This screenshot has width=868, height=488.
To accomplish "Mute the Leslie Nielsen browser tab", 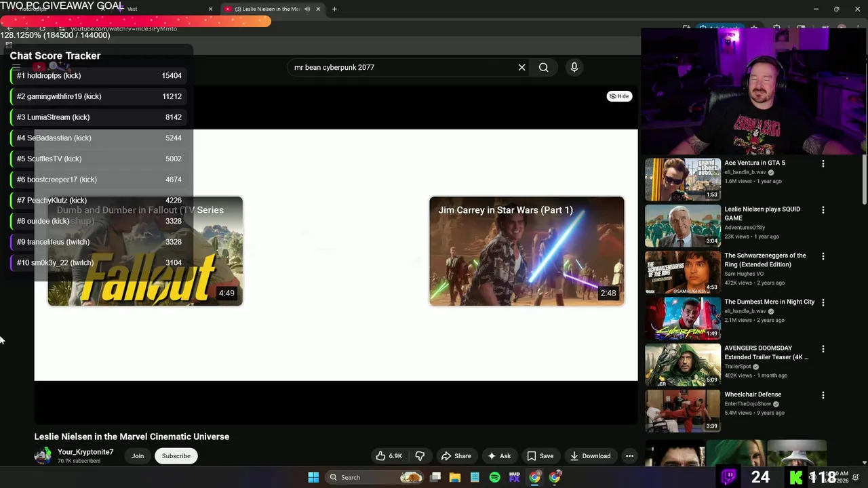I will point(307,9).
